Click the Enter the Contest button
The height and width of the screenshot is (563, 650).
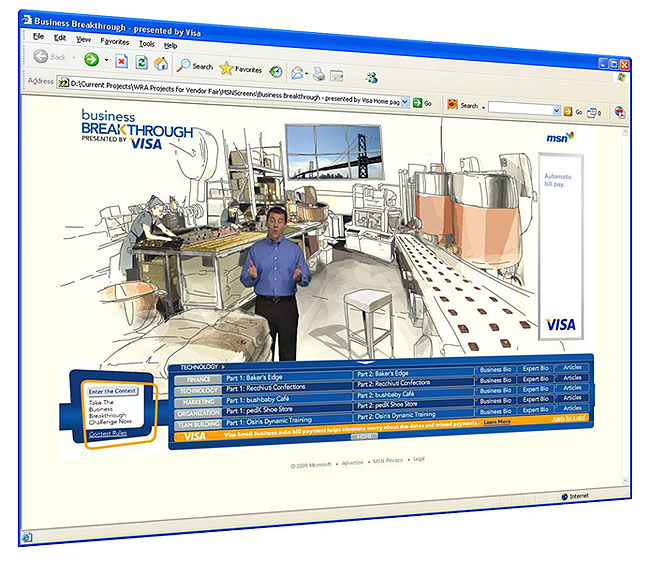(x=112, y=391)
